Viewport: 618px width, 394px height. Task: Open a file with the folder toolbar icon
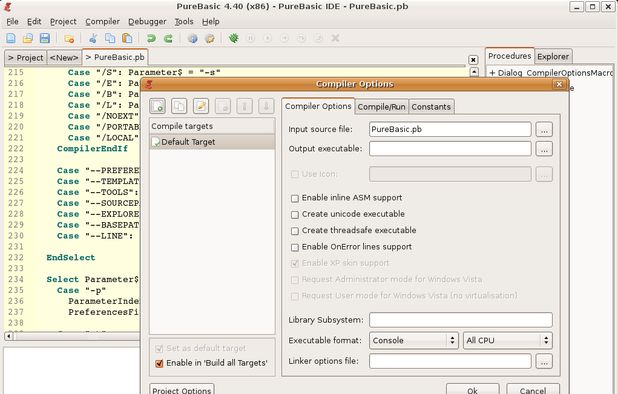coord(28,38)
